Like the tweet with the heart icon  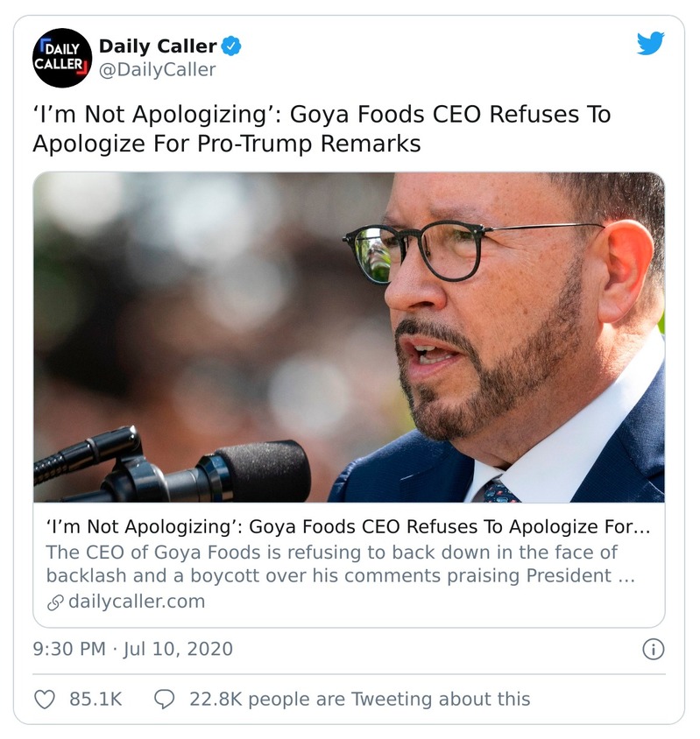pyautogui.click(x=44, y=699)
